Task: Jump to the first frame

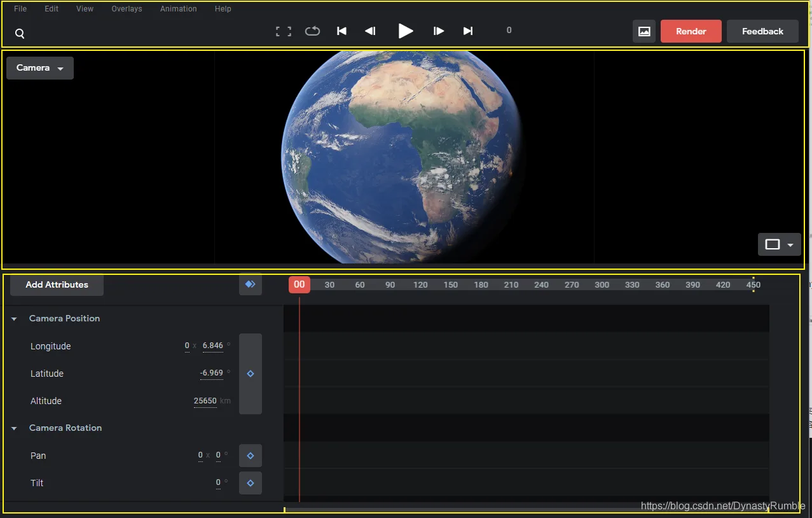Action: [x=341, y=31]
